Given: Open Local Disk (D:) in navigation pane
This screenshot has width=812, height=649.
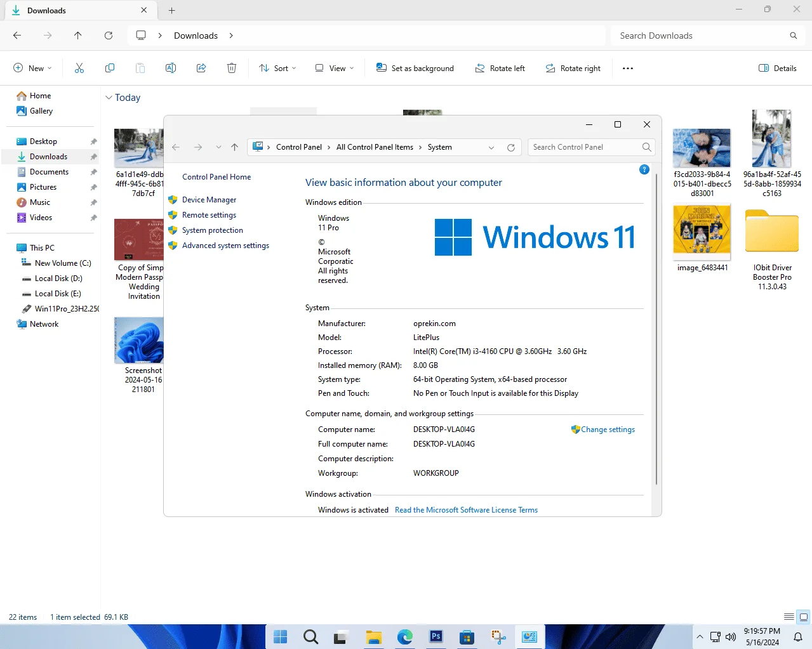Looking at the screenshot, I should tap(58, 279).
